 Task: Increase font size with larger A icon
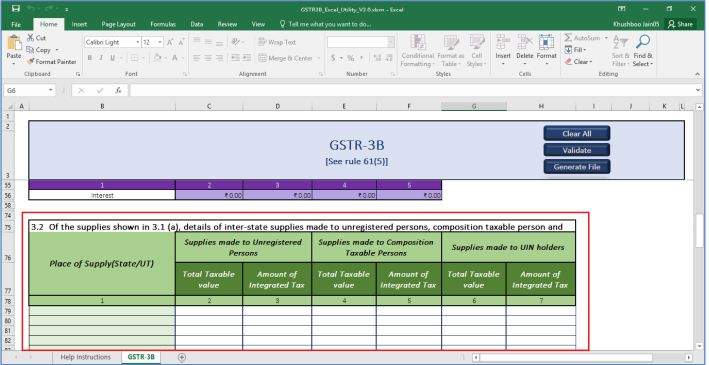pos(170,42)
